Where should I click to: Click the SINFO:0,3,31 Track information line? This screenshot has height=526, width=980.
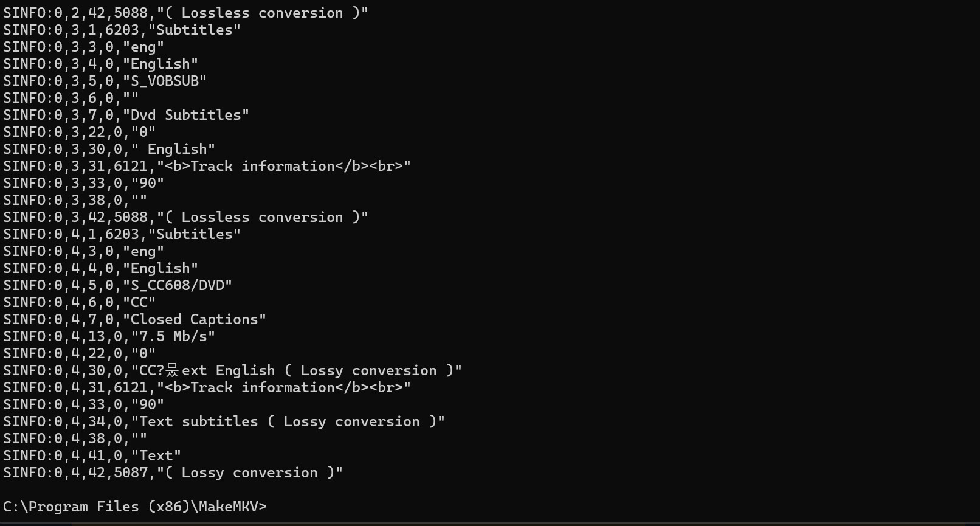point(207,166)
